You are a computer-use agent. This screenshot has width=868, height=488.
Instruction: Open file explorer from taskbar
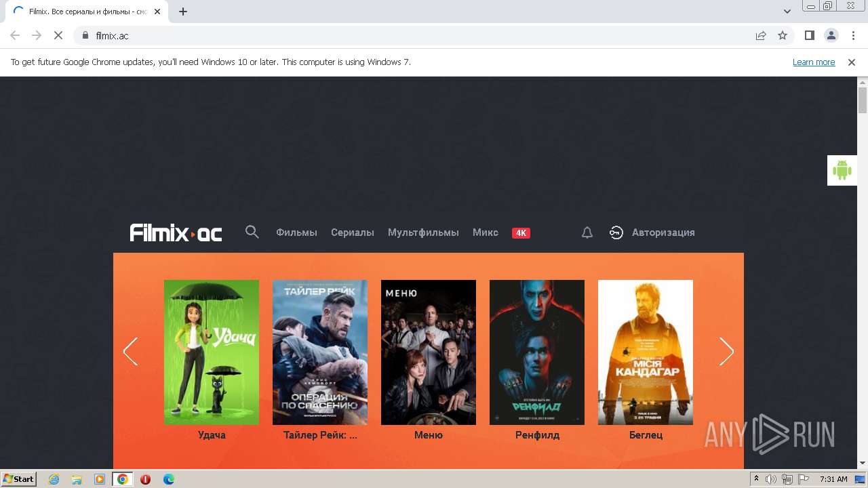click(x=77, y=479)
